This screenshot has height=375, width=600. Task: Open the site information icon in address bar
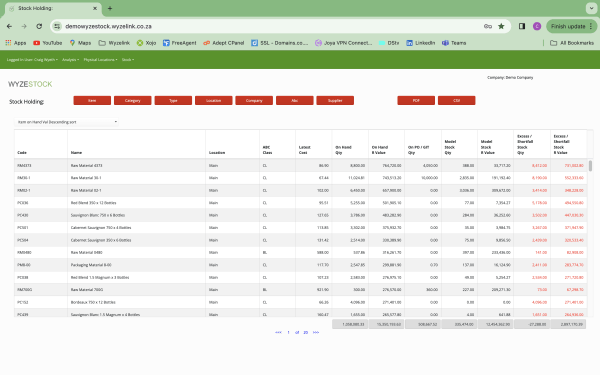click(57, 26)
